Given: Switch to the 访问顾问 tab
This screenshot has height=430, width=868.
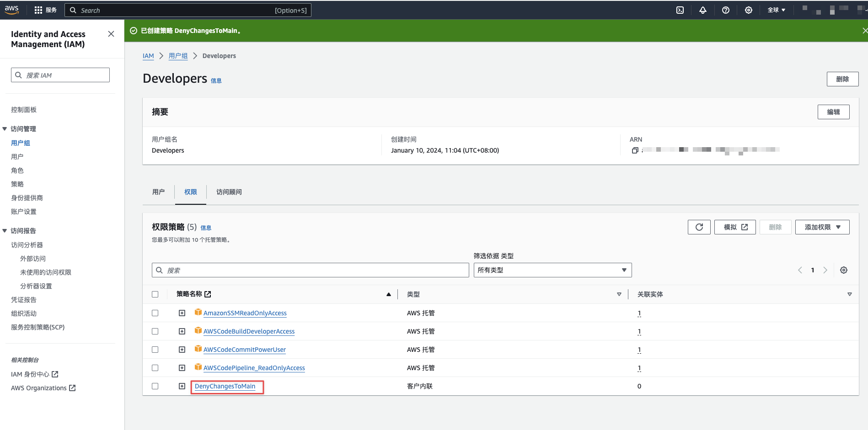Looking at the screenshot, I should (x=229, y=192).
